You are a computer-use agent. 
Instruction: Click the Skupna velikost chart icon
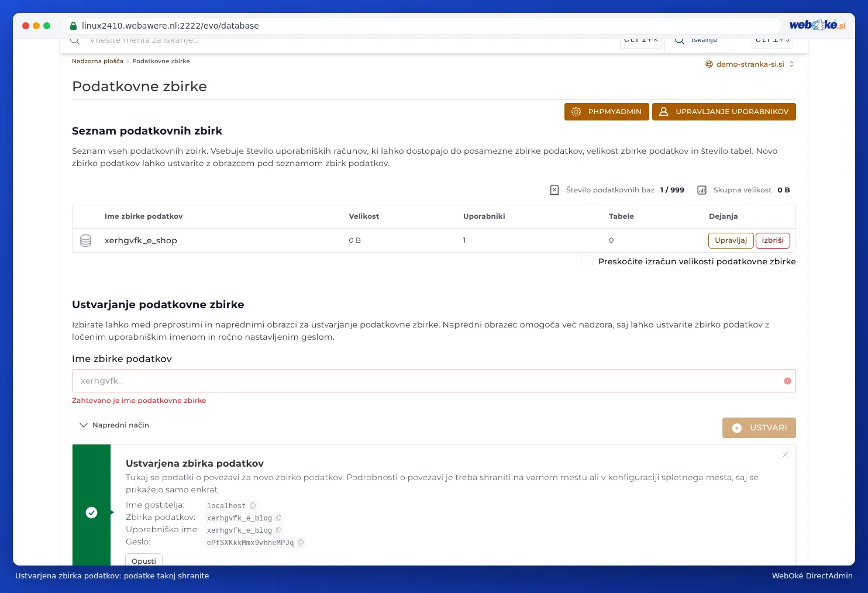pos(702,190)
